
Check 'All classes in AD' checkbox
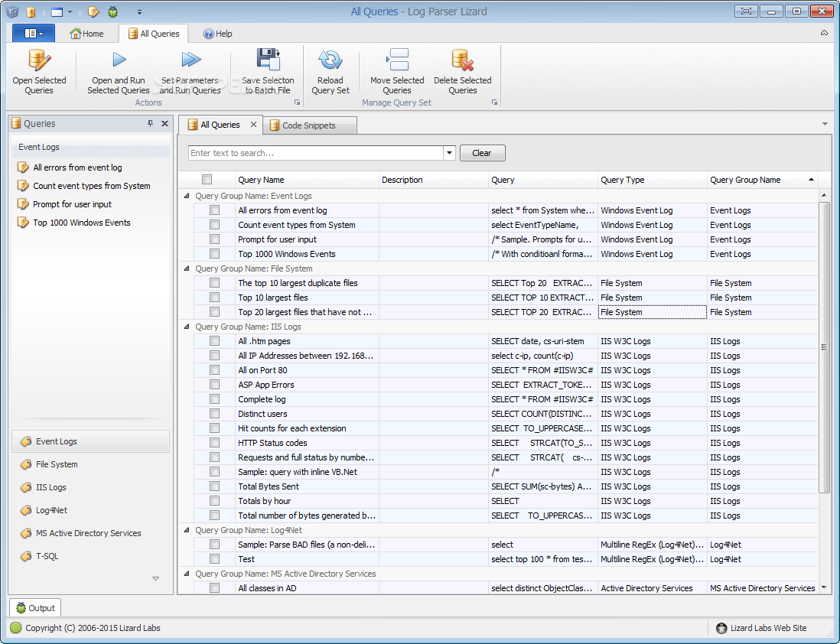(215, 587)
